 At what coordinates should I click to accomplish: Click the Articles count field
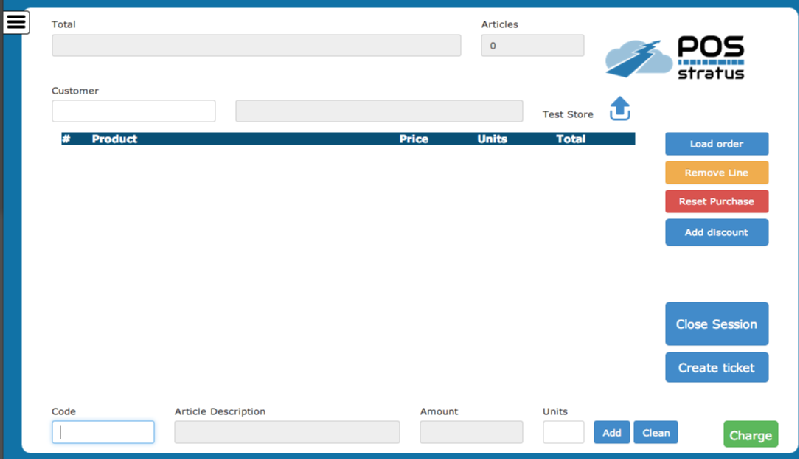coord(532,45)
